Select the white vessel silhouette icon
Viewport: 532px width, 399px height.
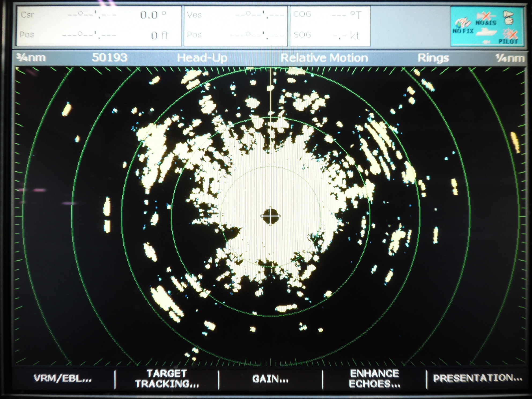pyautogui.click(x=486, y=32)
